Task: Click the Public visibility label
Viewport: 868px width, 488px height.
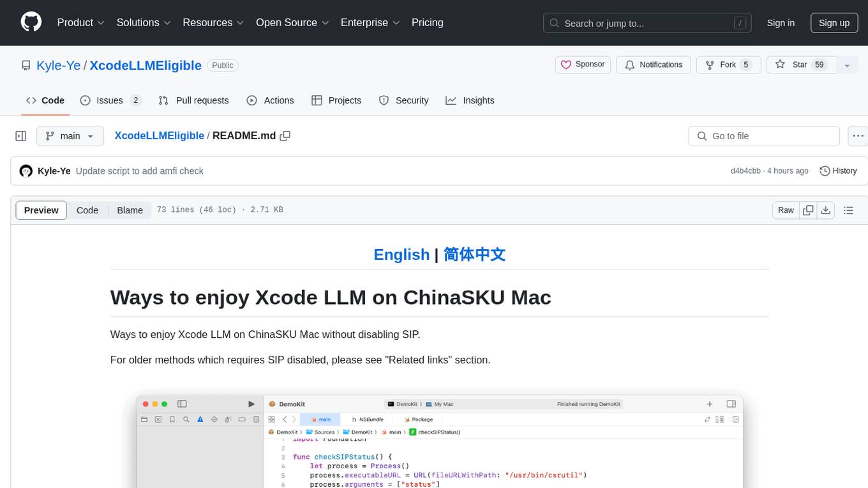Action: (223, 65)
